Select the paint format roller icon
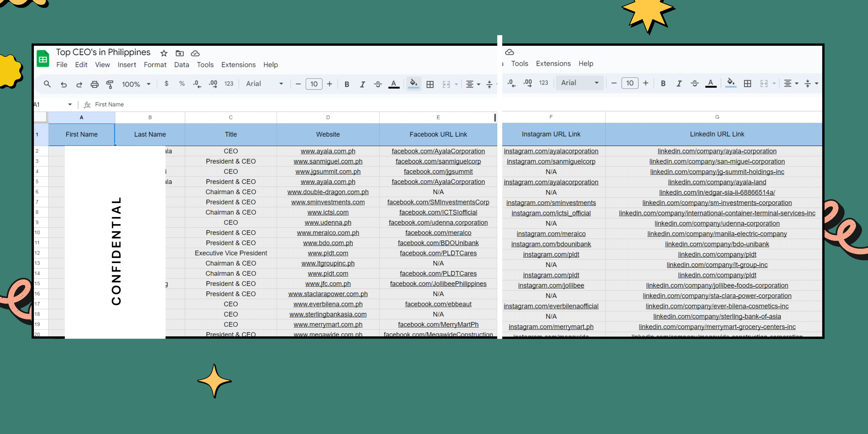This screenshot has height=434, width=868. pyautogui.click(x=110, y=84)
